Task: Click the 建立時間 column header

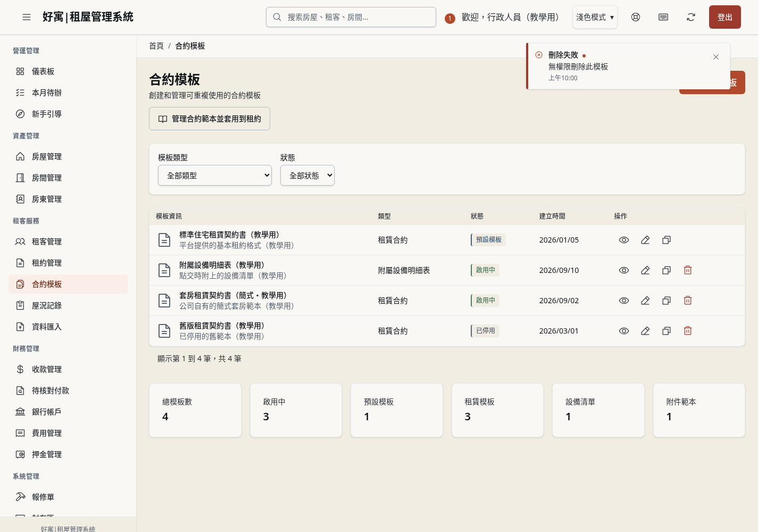Action: 552,216
